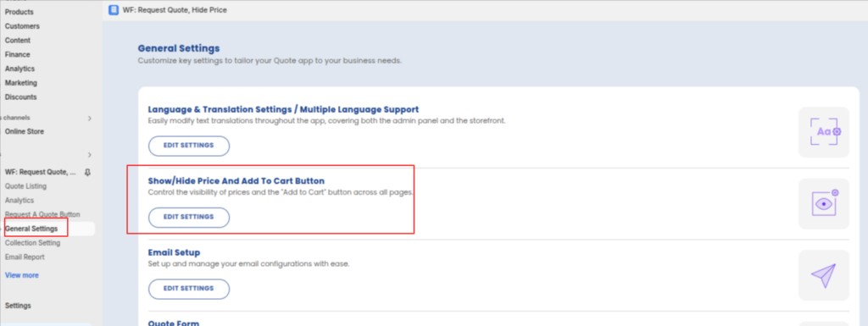Open Edit Settings for Language & Translation
The image size is (868, 326).
point(189,146)
